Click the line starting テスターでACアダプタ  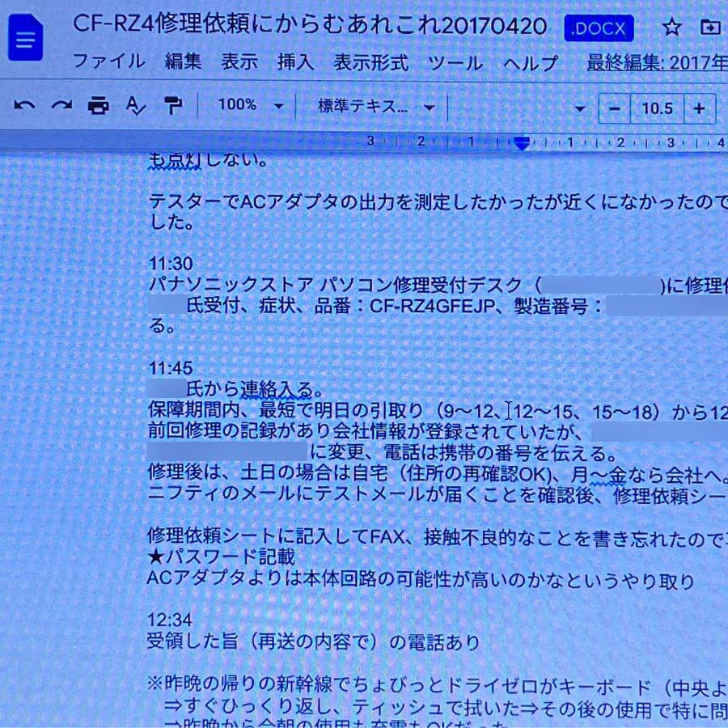438,202
